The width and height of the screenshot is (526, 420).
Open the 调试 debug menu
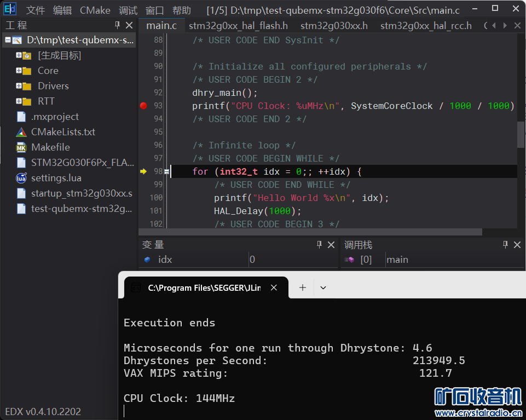(128, 10)
